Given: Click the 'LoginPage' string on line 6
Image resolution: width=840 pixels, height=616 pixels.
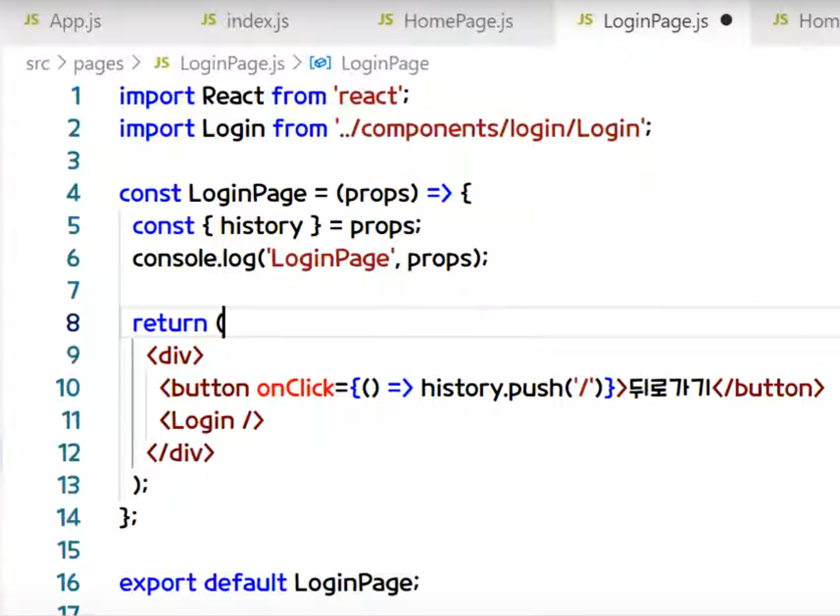Looking at the screenshot, I should pos(332,259).
